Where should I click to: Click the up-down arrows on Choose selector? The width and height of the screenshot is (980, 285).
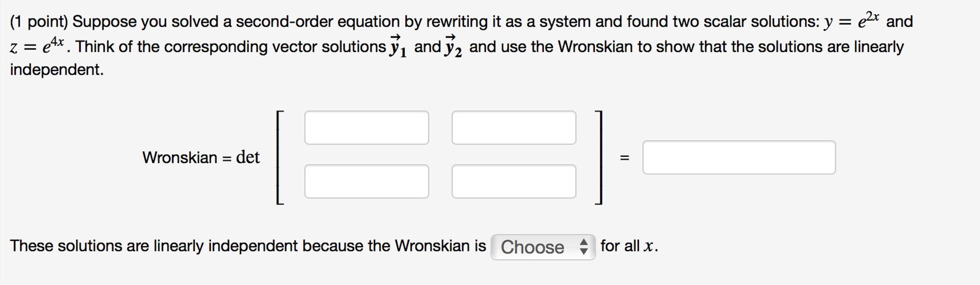point(583,247)
